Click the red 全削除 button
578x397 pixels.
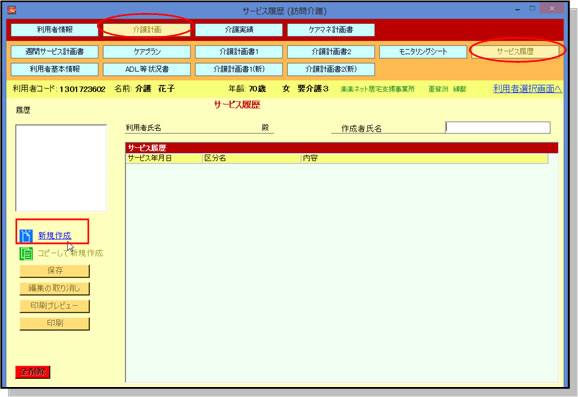click(33, 372)
